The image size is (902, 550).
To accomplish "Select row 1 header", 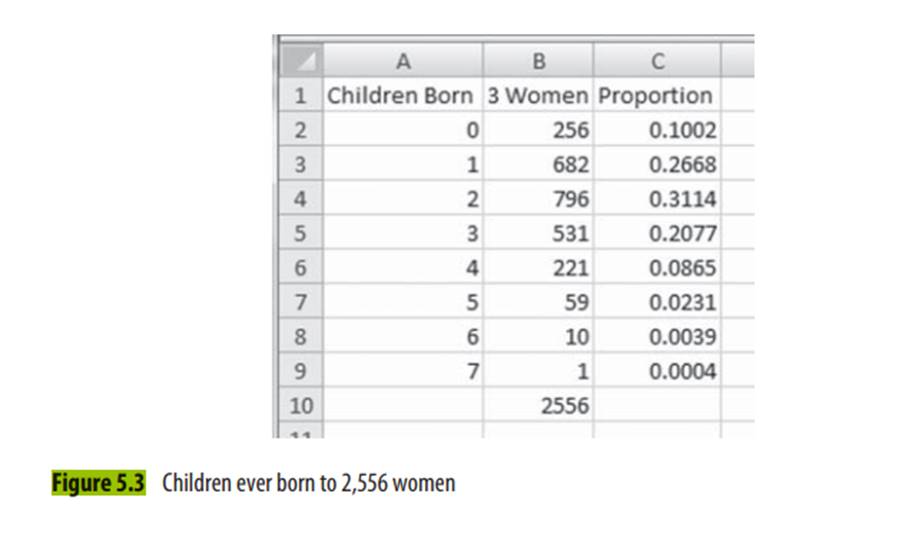I will 299,96.
